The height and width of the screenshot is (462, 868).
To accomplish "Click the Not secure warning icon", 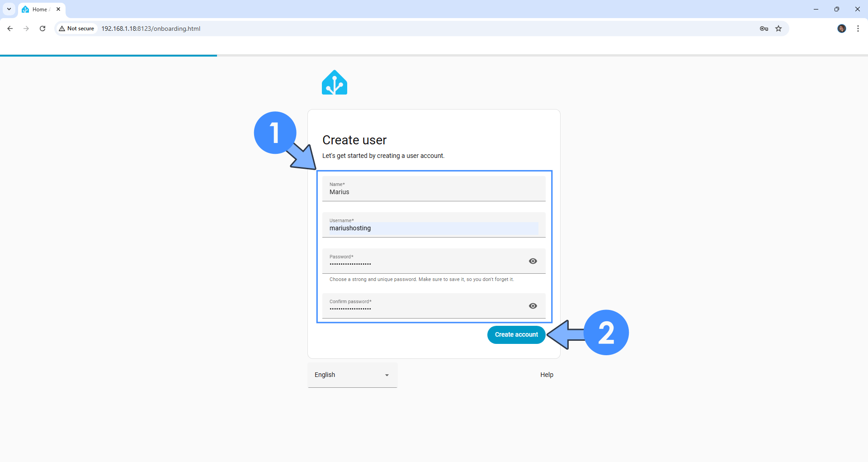I will 62,28.
